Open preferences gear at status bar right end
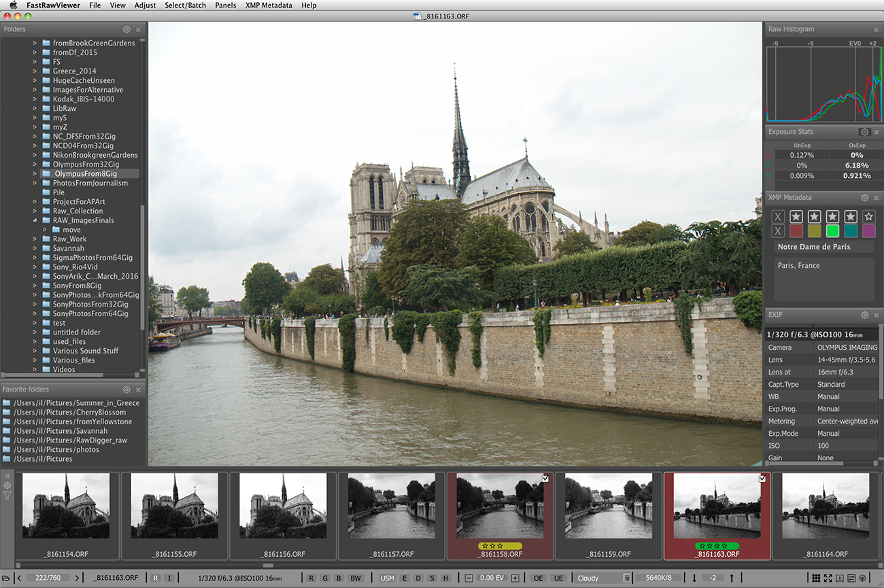884x588 pixels. coord(862,578)
